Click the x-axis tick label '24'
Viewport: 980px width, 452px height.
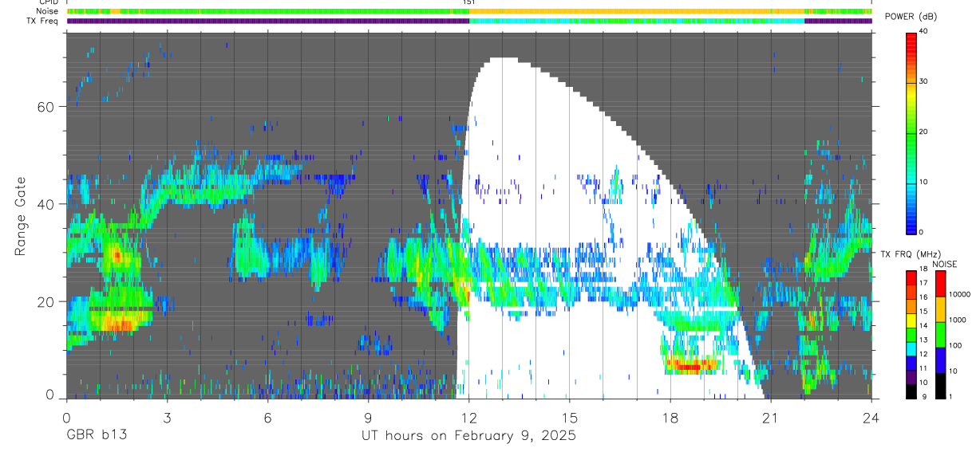click(x=871, y=417)
